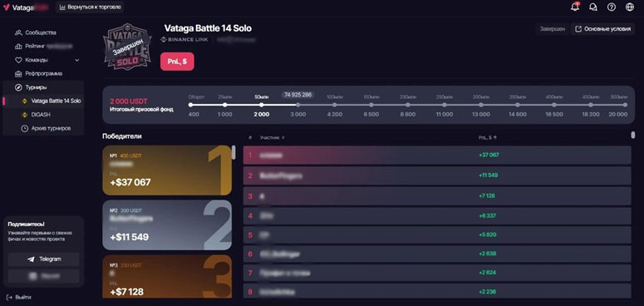Open the Архив турниров clock icon

tap(24, 129)
